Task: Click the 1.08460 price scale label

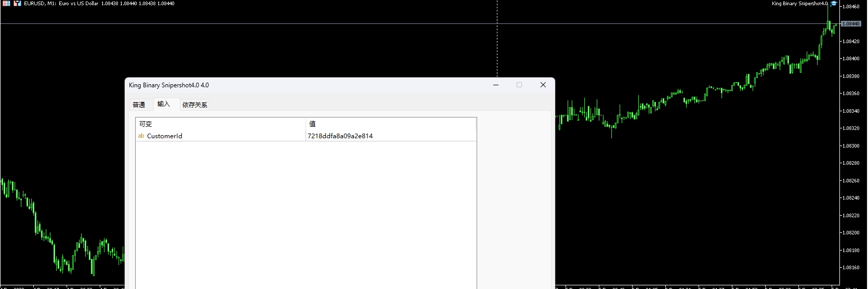Action: click(x=851, y=7)
